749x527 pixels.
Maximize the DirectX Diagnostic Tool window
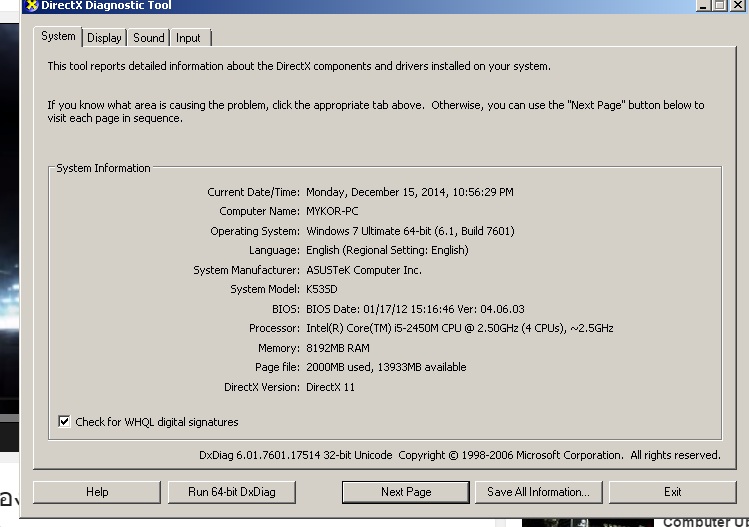tap(720, 5)
